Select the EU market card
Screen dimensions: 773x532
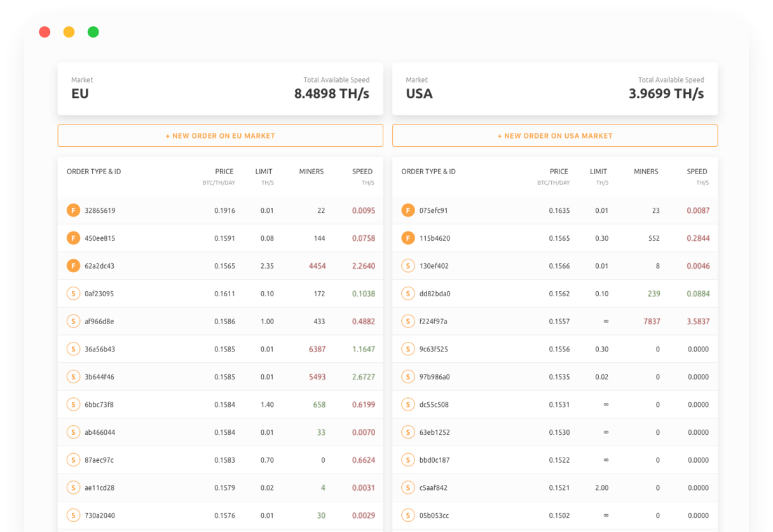tap(220, 88)
